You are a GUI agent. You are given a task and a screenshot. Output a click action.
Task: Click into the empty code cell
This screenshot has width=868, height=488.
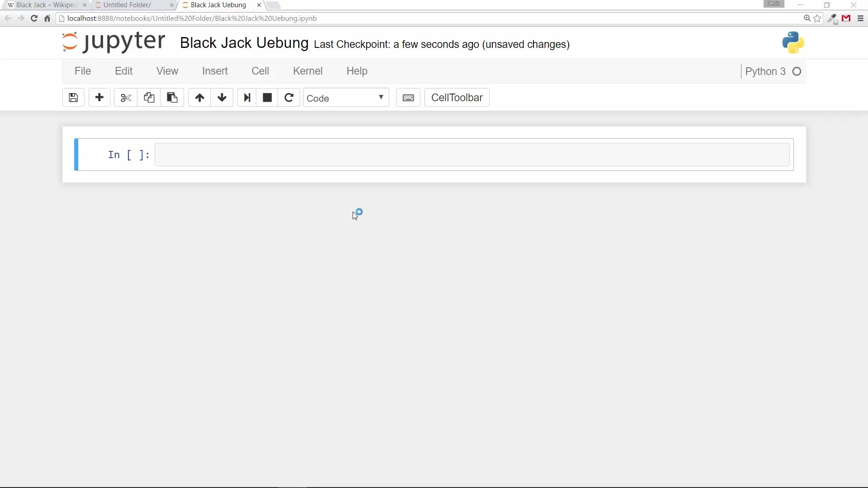coord(472,155)
